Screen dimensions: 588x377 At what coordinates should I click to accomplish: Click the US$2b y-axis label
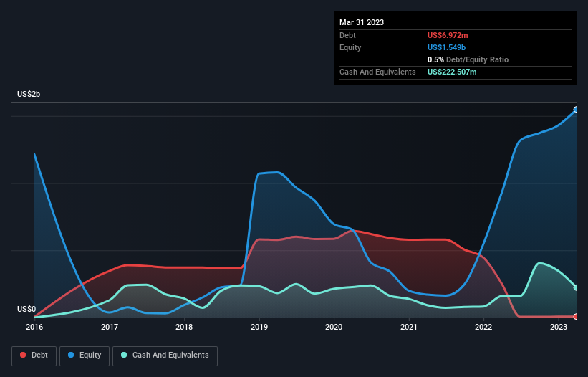point(29,94)
